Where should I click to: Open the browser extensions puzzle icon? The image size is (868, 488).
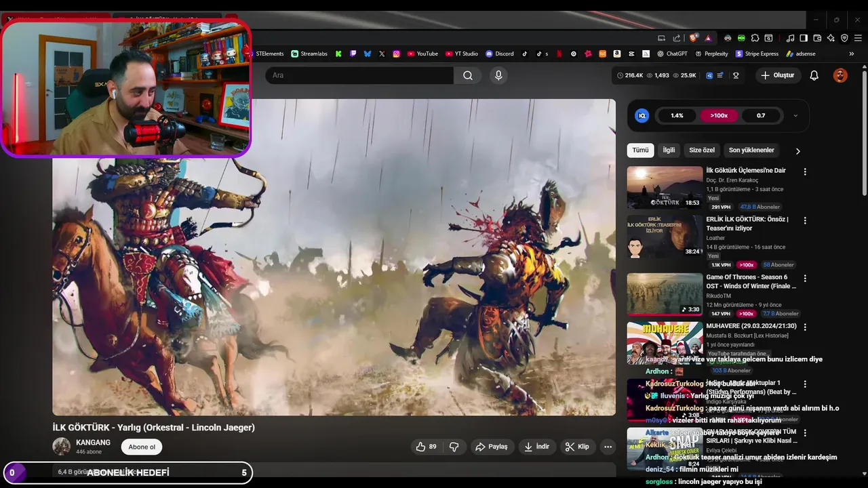coord(755,38)
